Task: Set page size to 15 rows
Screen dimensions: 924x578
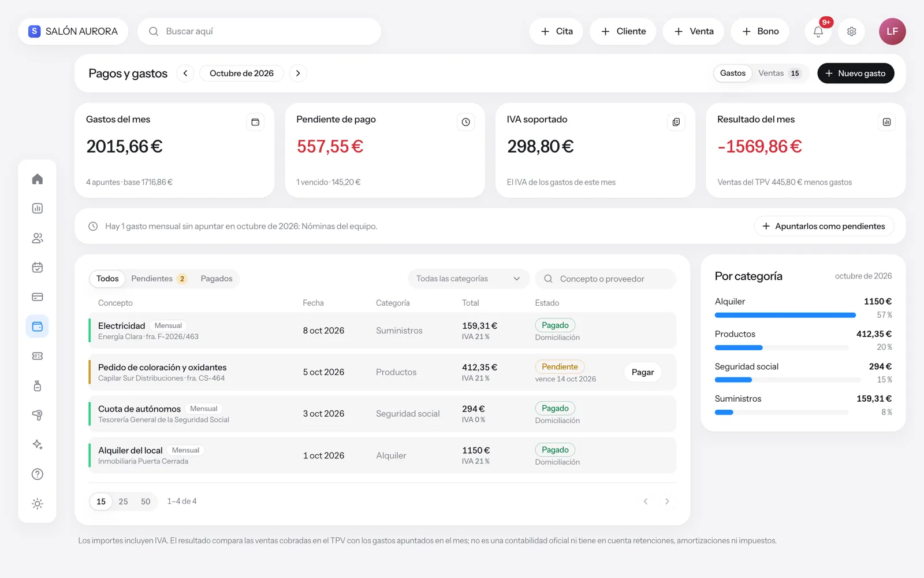Action: click(101, 502)
